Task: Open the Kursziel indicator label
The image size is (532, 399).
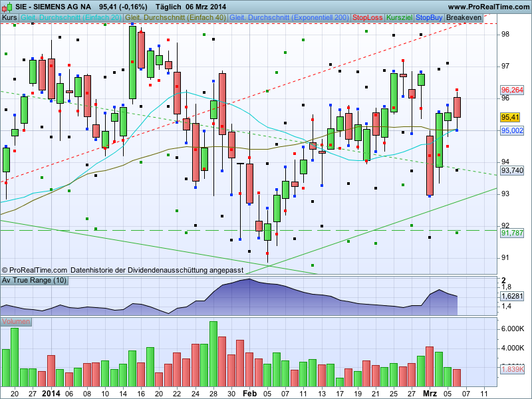Action: (x=400, y=18)
